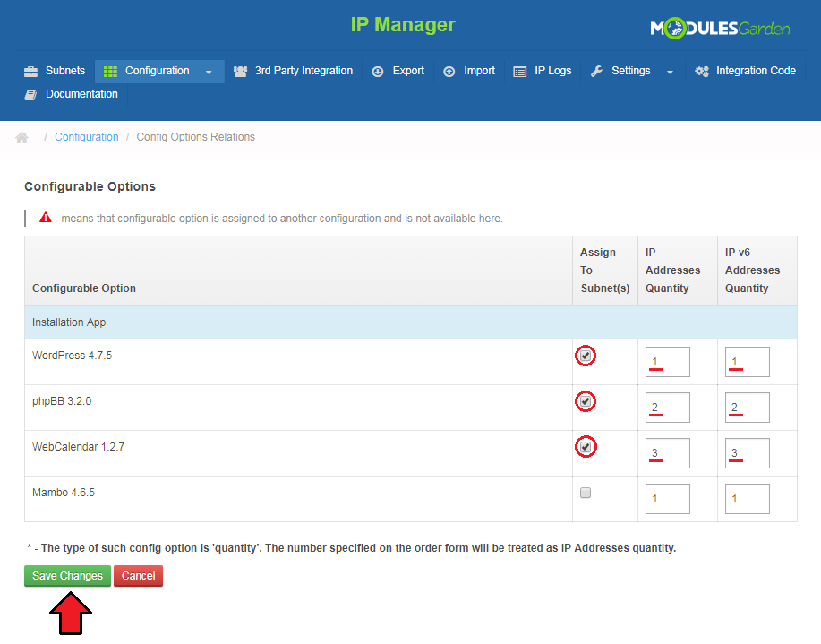Click the Documentation book icon
This screenshot has height=644, width=821.
pos(31,95)
